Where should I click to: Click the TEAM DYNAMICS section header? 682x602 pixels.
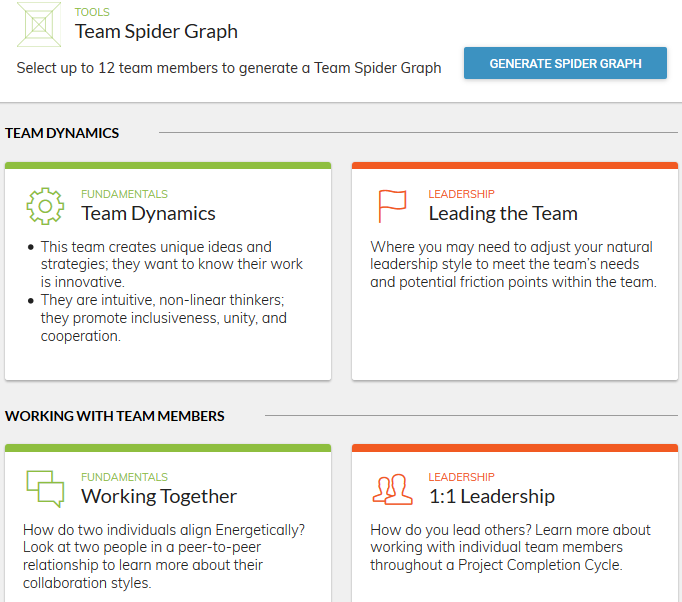(x=62, y=133)
